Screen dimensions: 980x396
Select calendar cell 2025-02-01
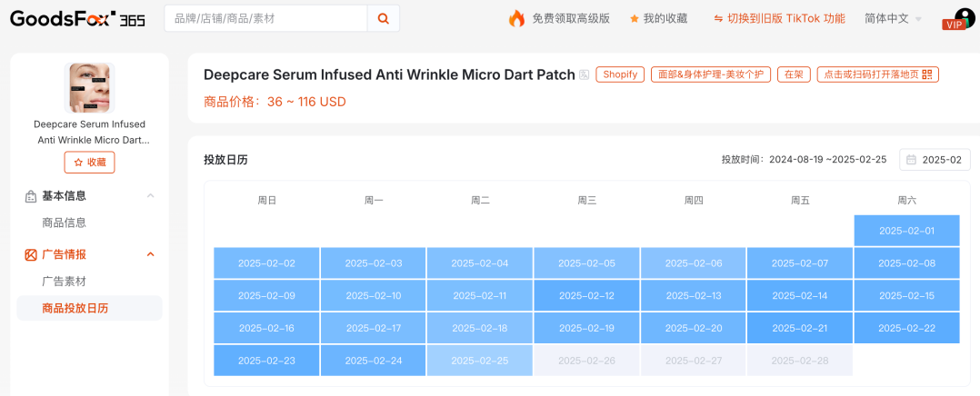pyautogui.click(x=906, y=231)
